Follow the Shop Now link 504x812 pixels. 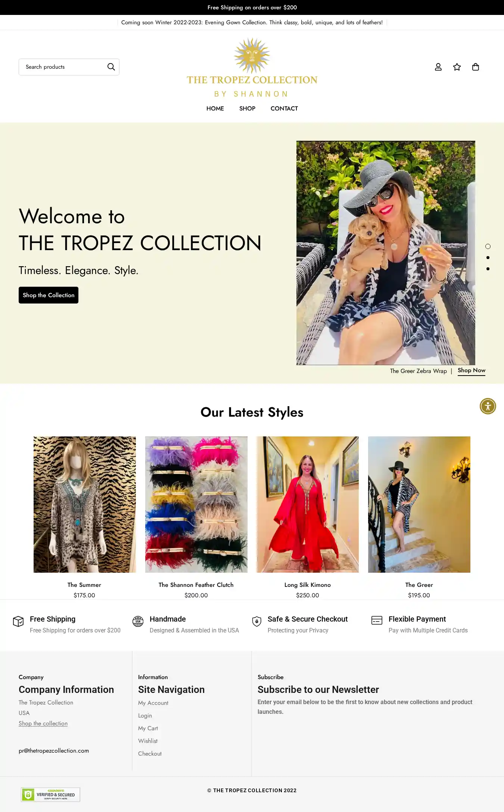tap(472, 370)
